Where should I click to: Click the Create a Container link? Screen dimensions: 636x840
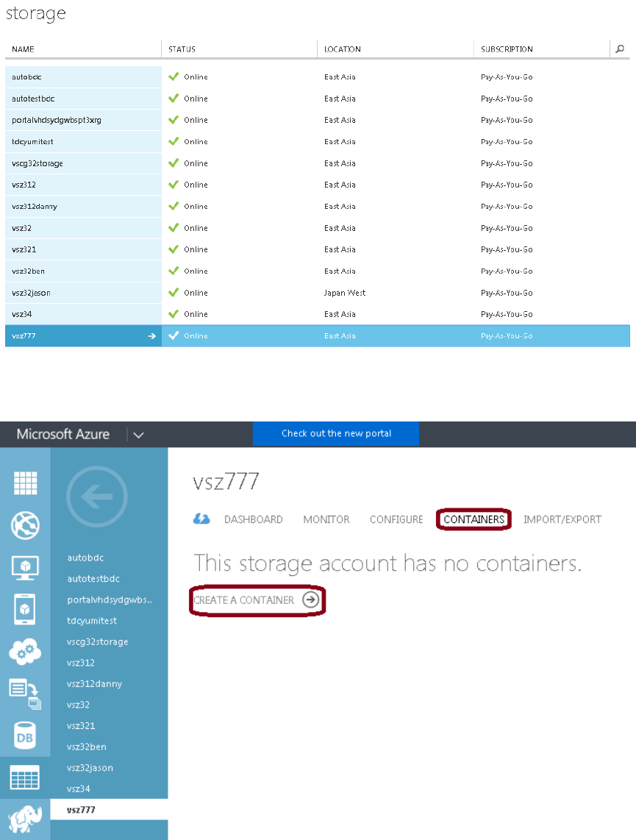coord(243,600)
